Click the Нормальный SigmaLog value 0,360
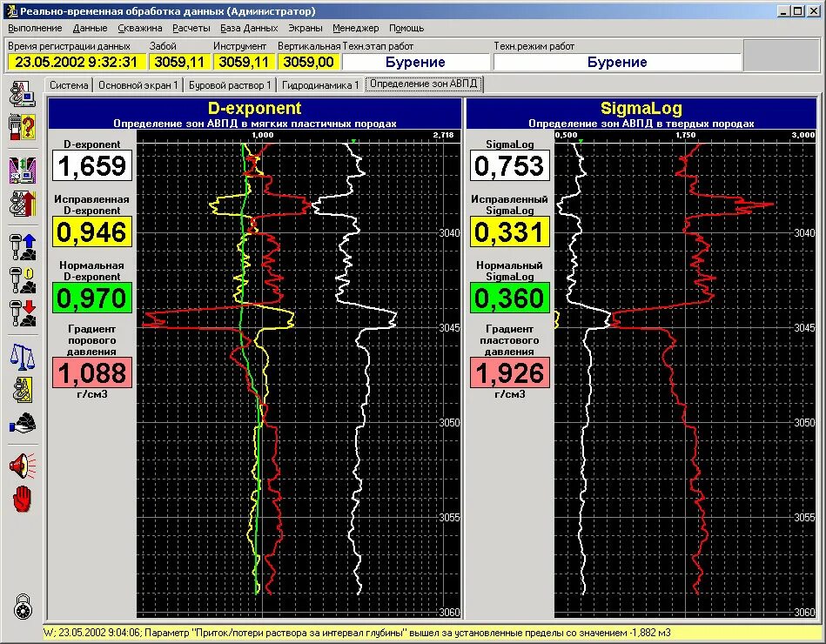 point(509,298)
